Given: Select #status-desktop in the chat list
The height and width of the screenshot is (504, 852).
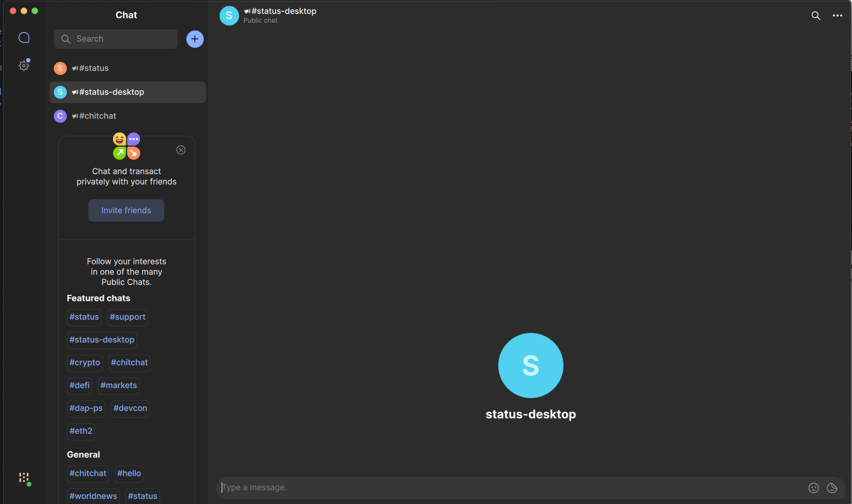Looking at the screenshot, I should (128, 92).
